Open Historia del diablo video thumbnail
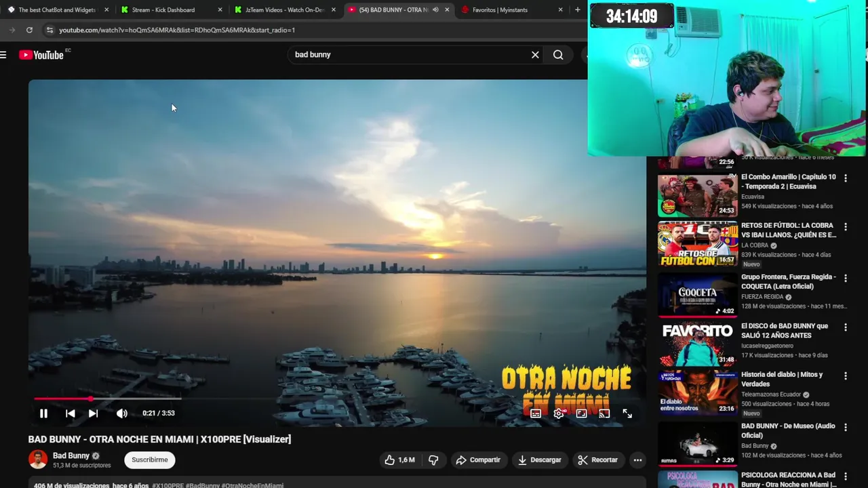 click(x=697, y=392)
